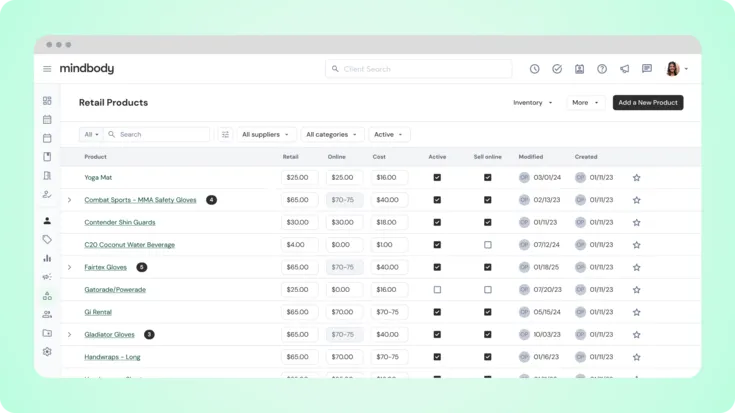The width and height of the screenshot is (735, 413).
Task: Edit the Gi Rental cost field
Action: point(390,312)
